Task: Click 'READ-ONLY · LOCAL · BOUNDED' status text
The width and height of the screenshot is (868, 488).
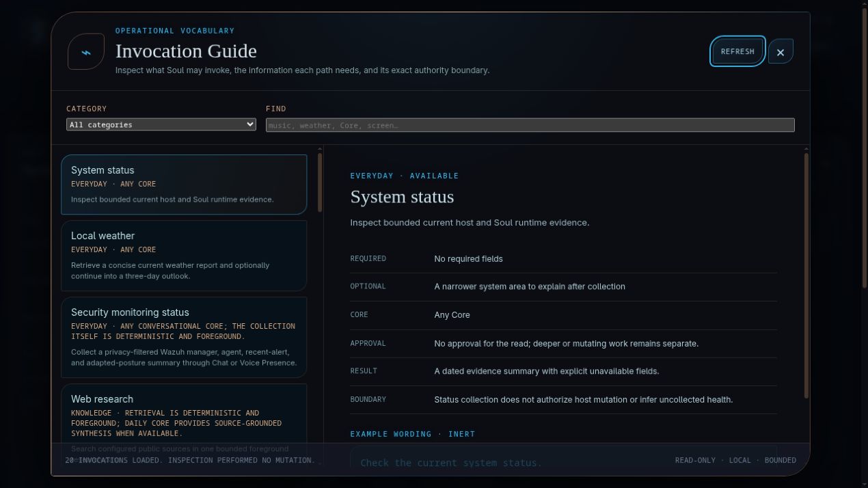Action: point(735,461)
